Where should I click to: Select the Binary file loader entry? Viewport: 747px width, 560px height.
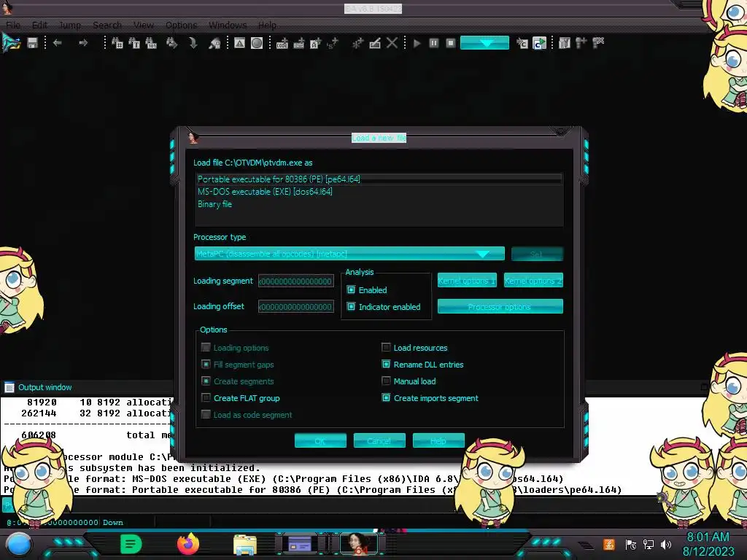click(x=379, y=204)
